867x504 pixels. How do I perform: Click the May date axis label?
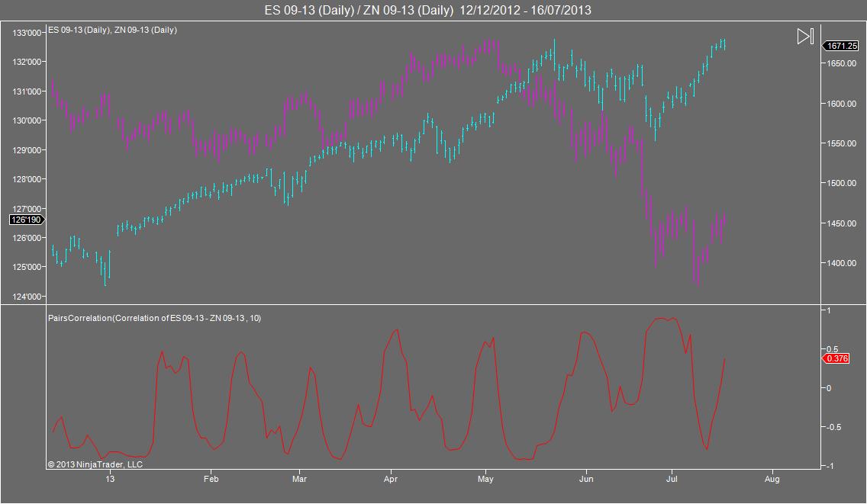tap(485, 479)
